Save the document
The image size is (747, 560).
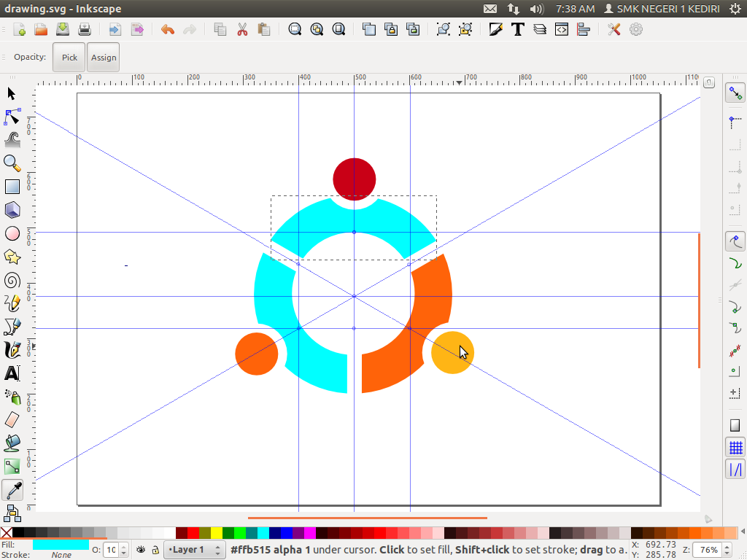63,29
